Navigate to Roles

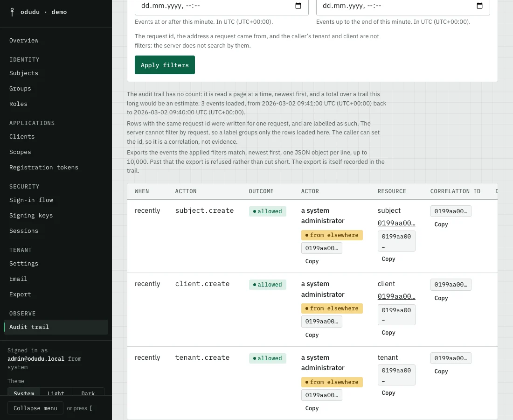(x=18, y=104)
